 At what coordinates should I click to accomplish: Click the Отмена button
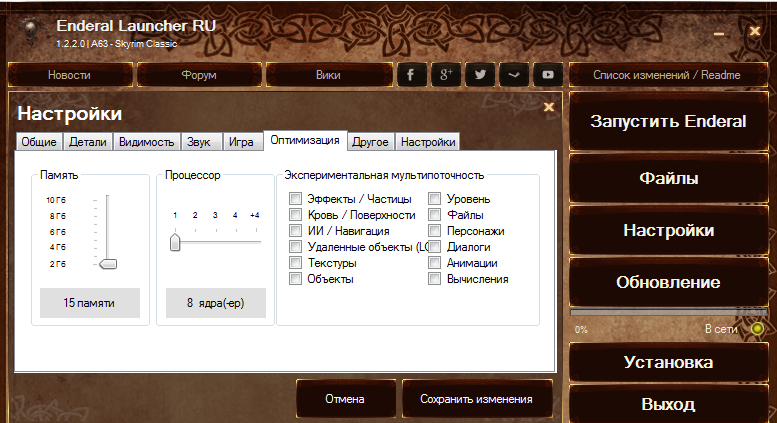point(345,399)
